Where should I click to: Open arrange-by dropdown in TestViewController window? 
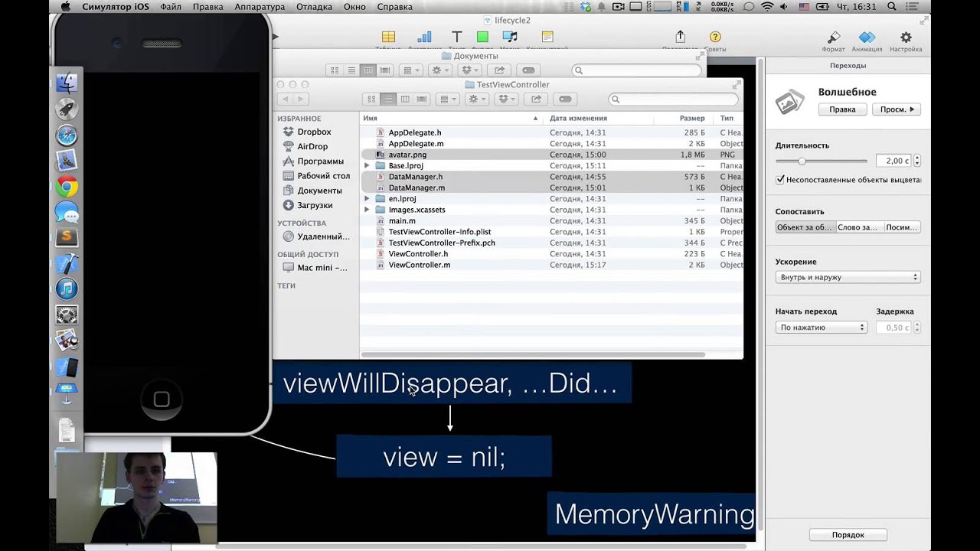click(446, 99)
